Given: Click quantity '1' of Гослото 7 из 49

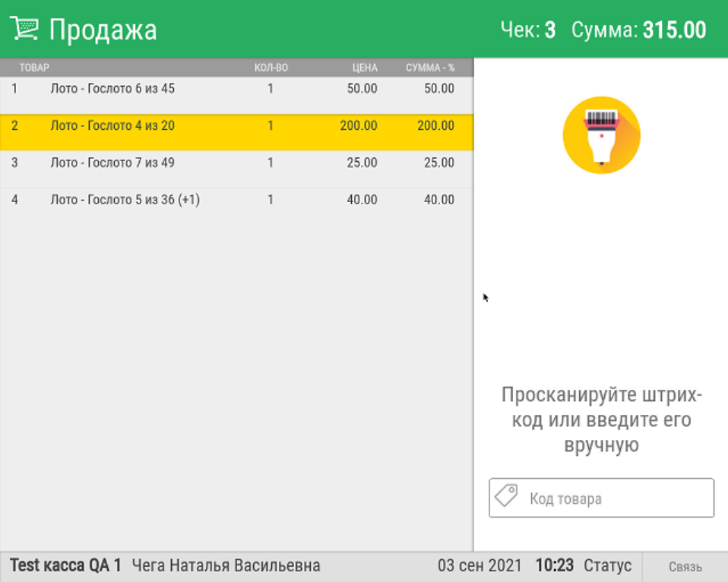Looking at the screenshot, I should coord(271,163).
